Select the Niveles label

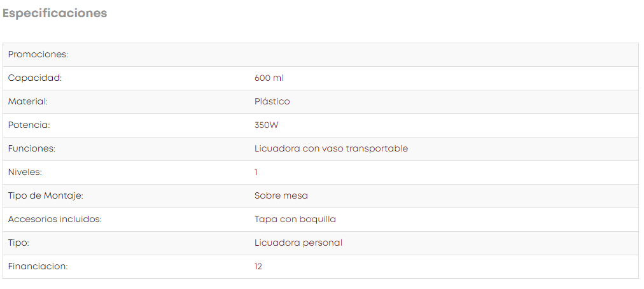[25, 173]
